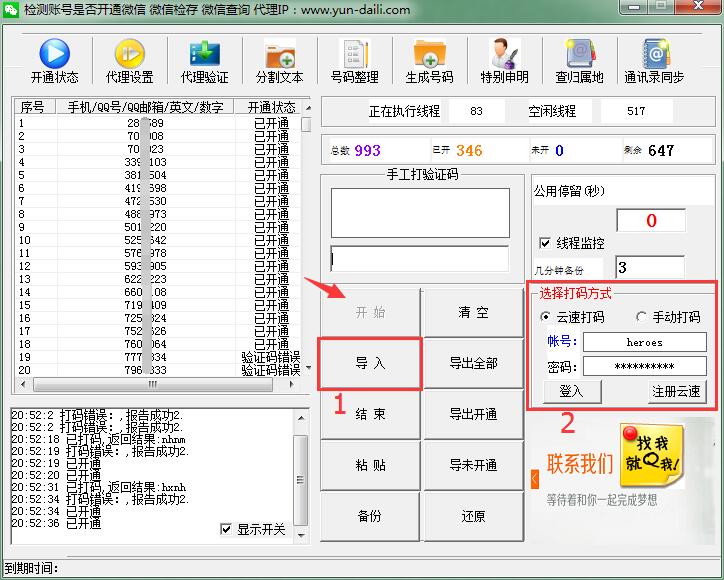The image size is (724, 580).
Task: Click the 到期时间 status bar text
Action: [x=31, y=568]
